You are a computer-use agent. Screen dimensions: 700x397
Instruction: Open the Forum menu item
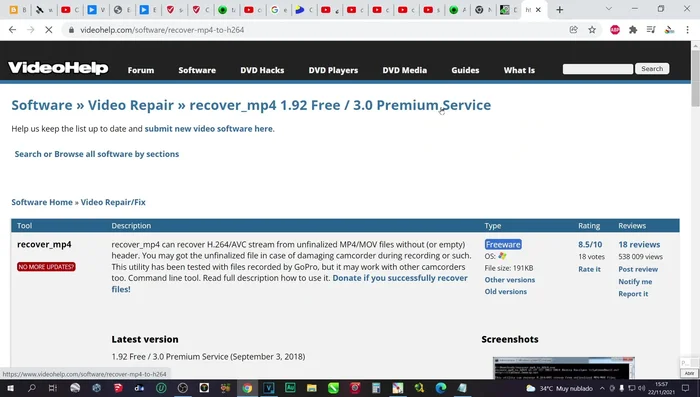pos(141,70)
